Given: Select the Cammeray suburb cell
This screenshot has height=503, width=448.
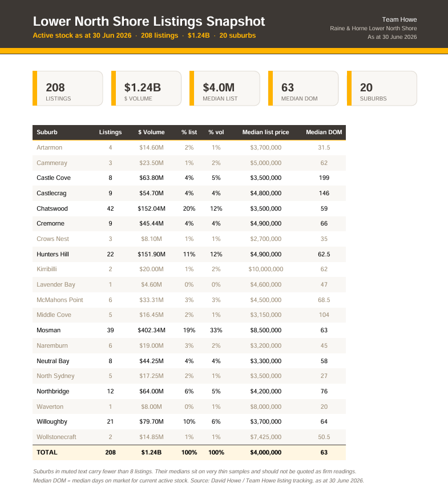Looking at the screenshot, I should click(x=52, y=163).
